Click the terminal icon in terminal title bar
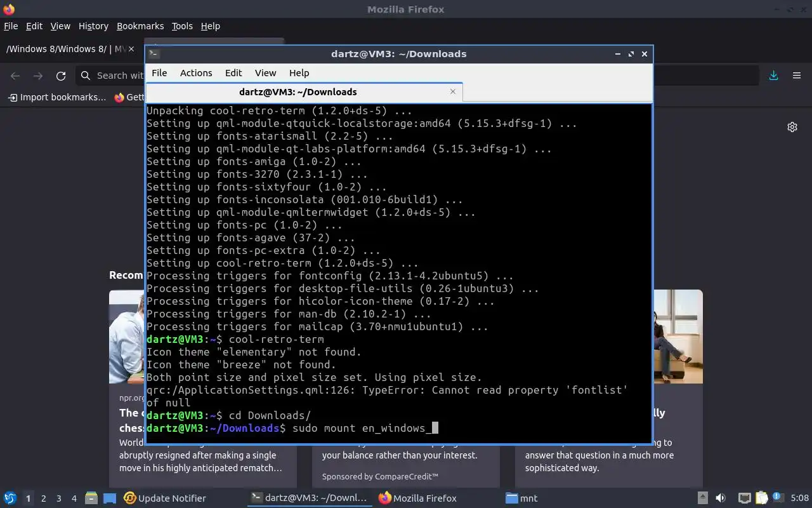The width and height of the screenshot is (812, 508). click(154, 54)
